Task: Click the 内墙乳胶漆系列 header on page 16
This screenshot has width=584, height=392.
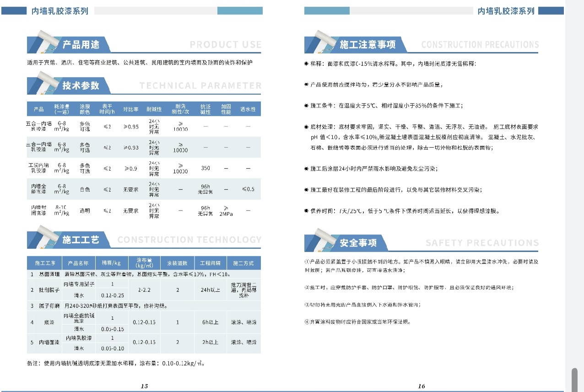Action: tap(506, 11)
